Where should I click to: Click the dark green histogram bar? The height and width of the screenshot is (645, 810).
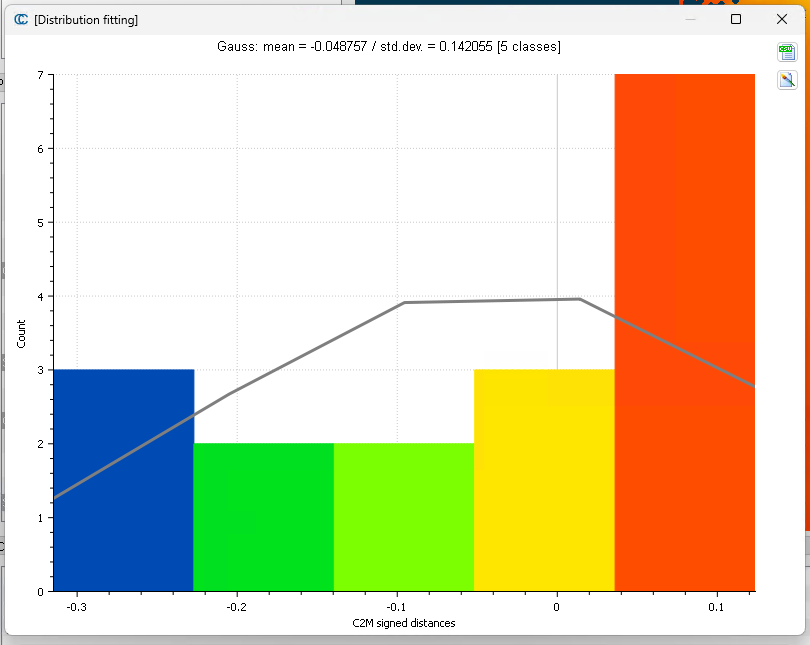263,517
